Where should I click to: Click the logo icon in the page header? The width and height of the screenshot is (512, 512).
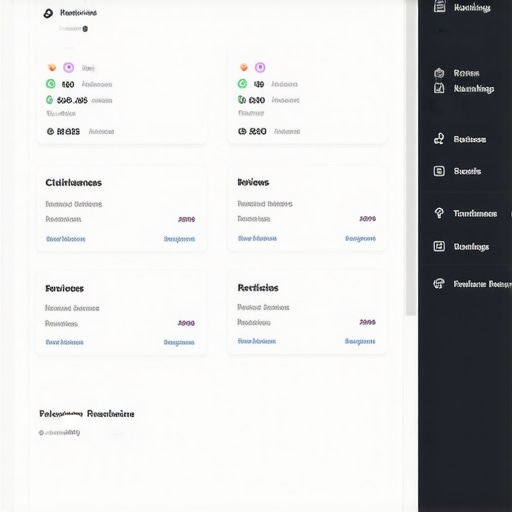tap(48, 13)
